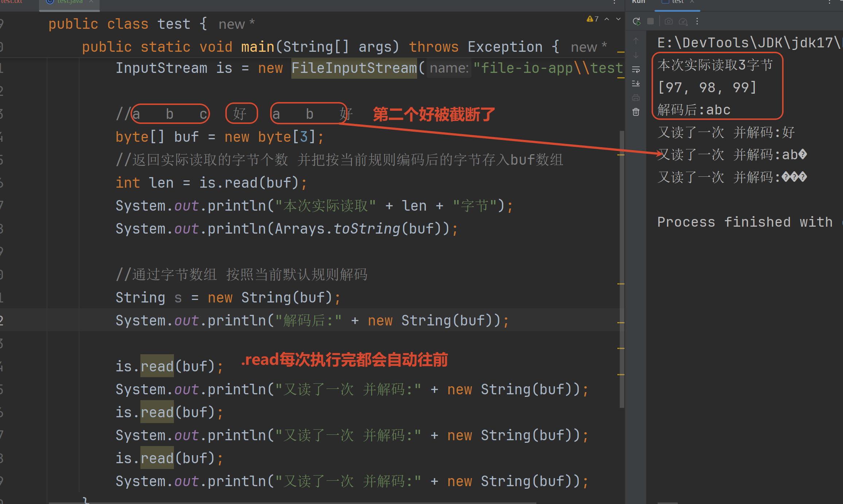Open the profiler speedometer icon
The height and width of the screenshot is (504, 843).
pyautogui.click(x=683, y=22)
